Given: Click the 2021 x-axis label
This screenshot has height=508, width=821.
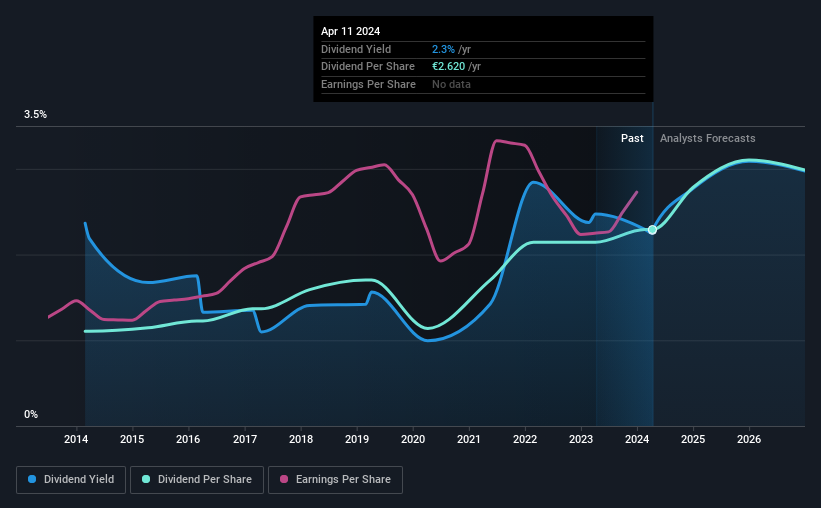Looking at the screenshot, I should (469, 439).
